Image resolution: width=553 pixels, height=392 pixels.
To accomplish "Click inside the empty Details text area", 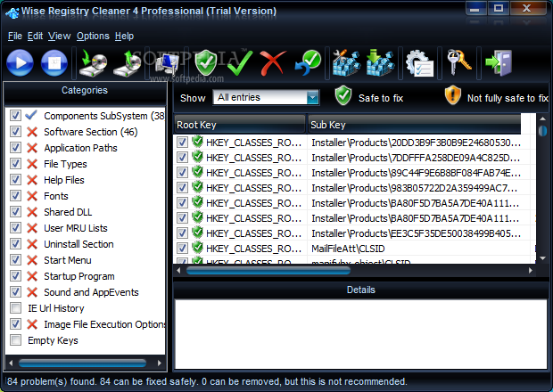I will coord(360,333).
